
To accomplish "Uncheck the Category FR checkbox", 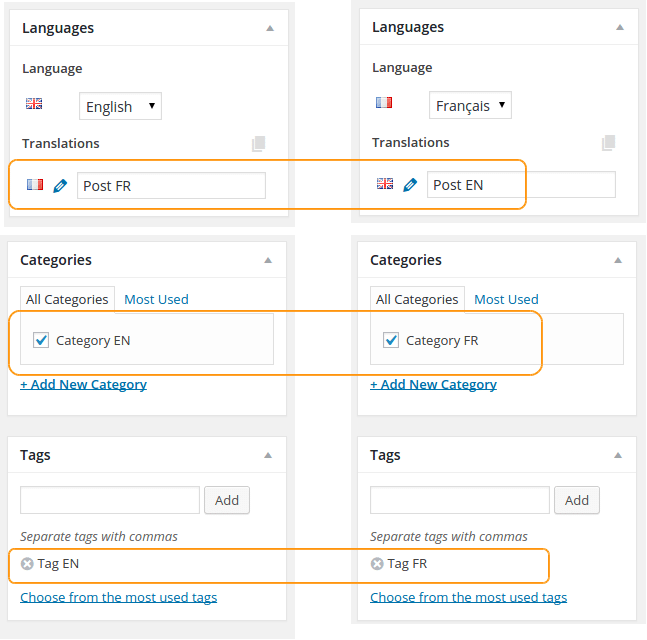I will click(x=391, y=340).
